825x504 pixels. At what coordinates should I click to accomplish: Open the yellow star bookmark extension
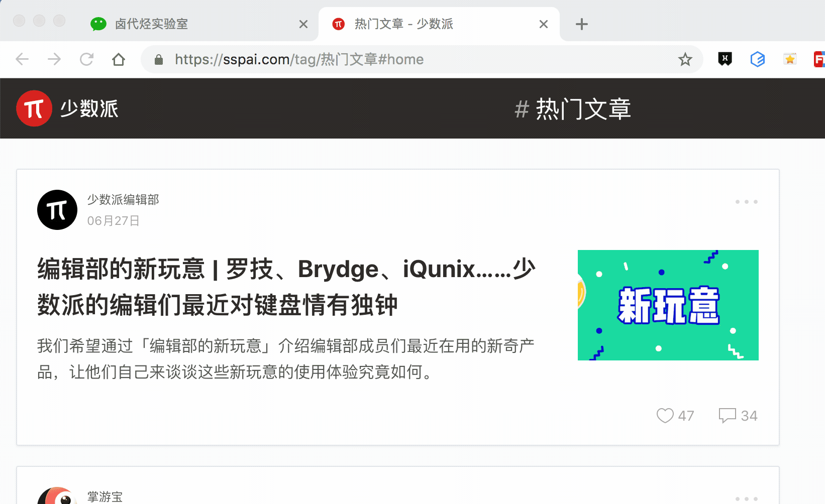click(x=790, y=59)
